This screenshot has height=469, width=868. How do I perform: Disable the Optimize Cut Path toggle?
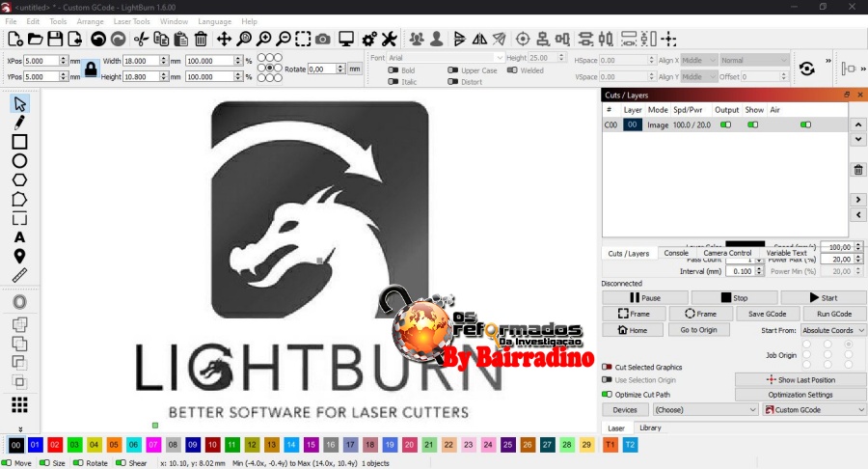coord(608,395)
